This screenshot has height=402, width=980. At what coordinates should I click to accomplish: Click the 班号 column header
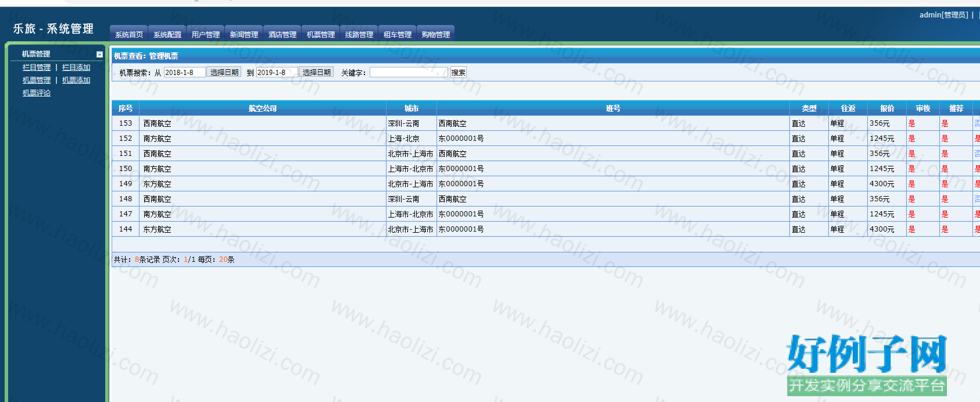pyautogui.click(x=613, y=108)
